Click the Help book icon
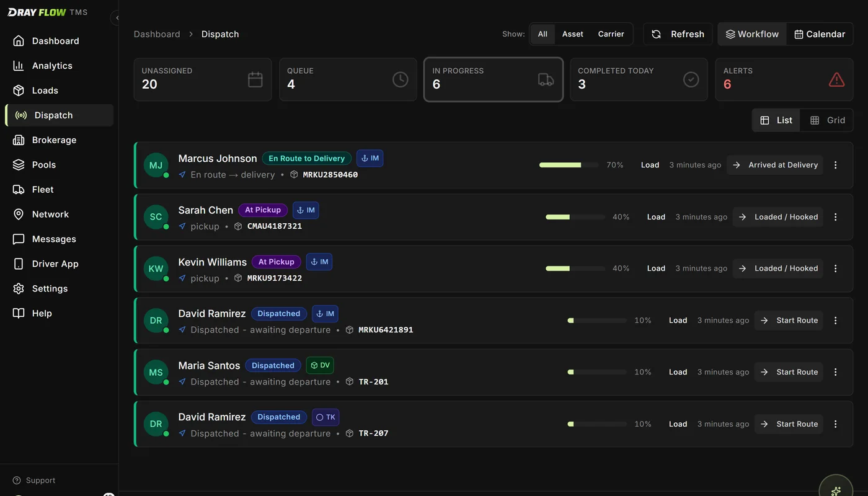This screenshot has height=496, width=868. (x=19, y=314)
